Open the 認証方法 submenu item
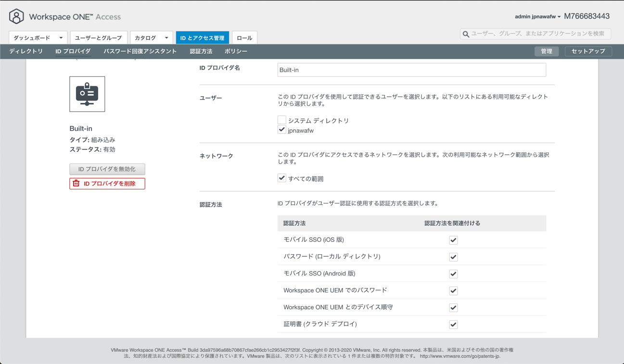The image size is (624, 364). pos(201,51)
